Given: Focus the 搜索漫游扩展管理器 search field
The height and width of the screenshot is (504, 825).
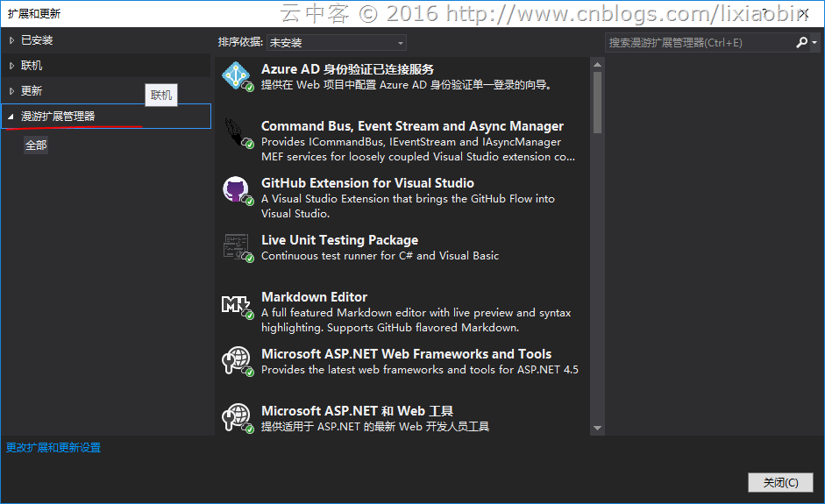Looking at the screenshot, I should coord(700,43).
